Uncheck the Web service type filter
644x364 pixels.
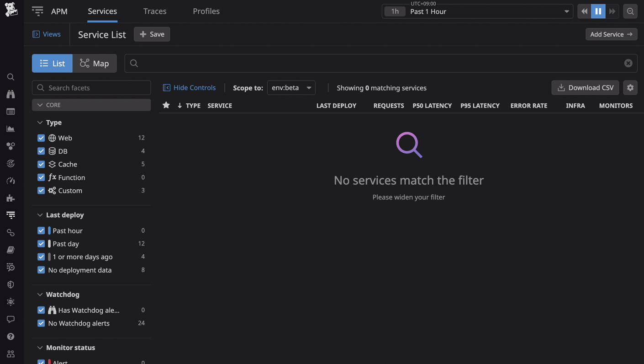pyautogui.click(x=41, y=138)
